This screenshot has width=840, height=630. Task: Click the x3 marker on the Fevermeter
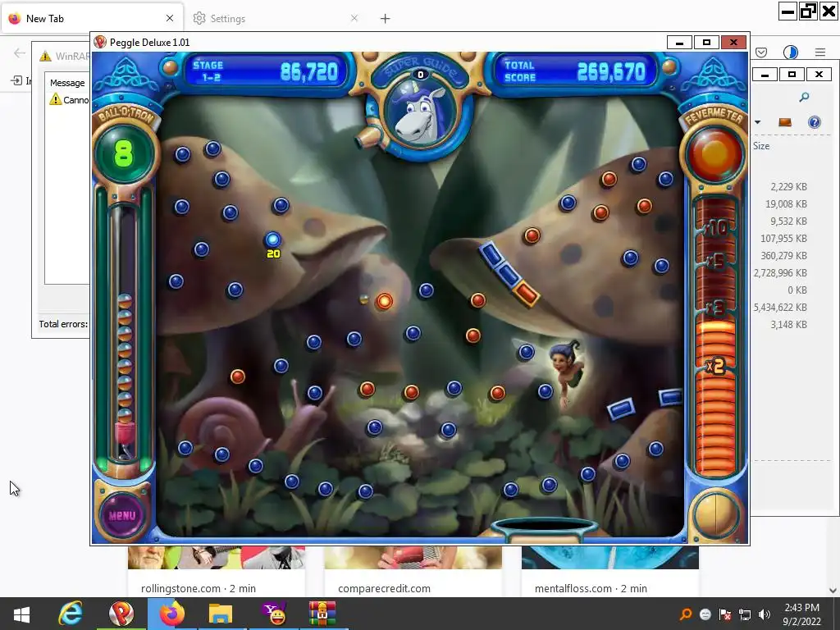(x=715, y=308)
